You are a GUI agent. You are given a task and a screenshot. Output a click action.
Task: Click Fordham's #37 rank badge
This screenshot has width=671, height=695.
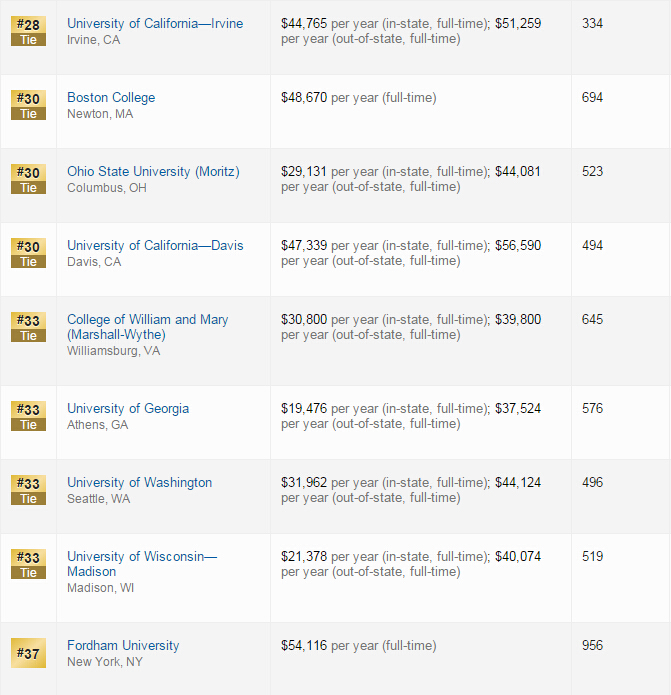(28, 653)
